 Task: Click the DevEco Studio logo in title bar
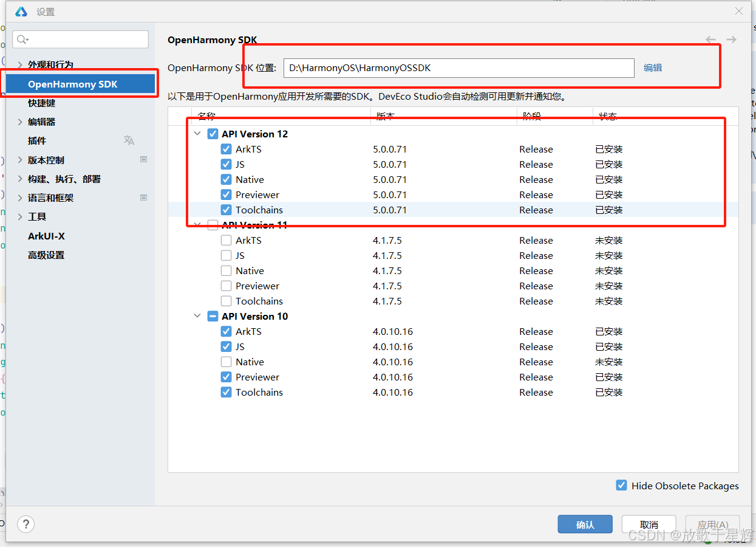(x=21, y=12)
